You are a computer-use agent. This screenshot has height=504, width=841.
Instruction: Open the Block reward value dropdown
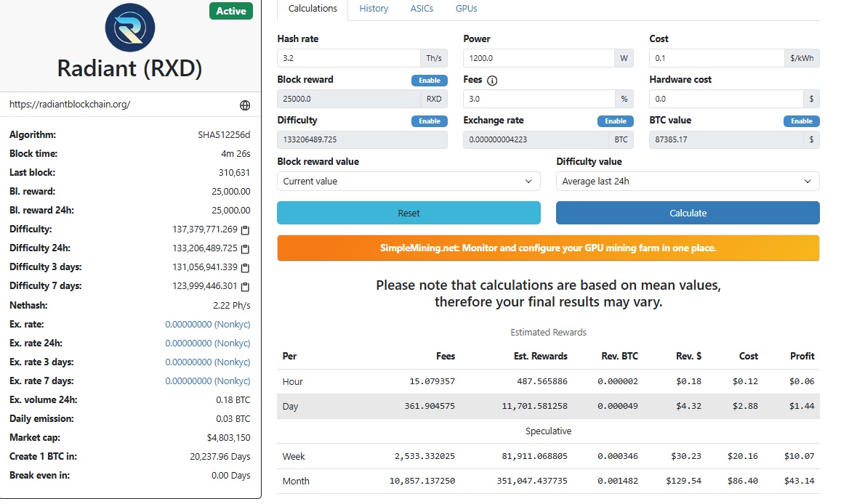(409, 181)
